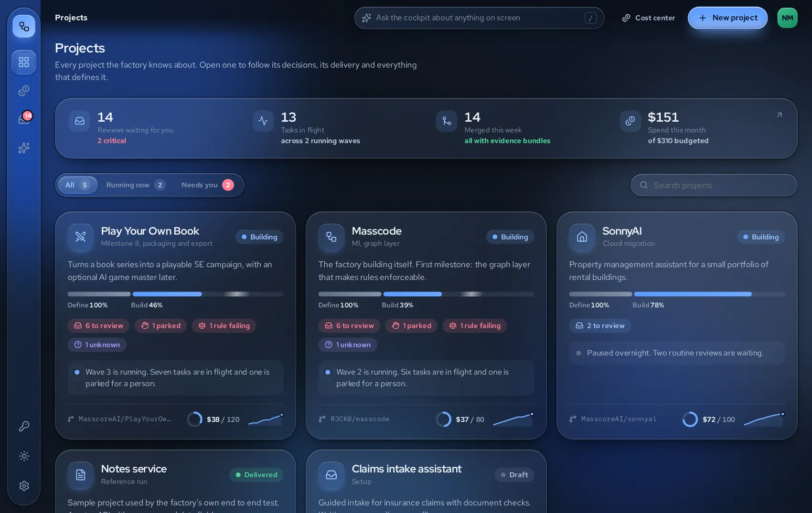This screenshot has width=812, height=513.
Task: Open the settings gear in sidebar
Action: click(24, 486)
